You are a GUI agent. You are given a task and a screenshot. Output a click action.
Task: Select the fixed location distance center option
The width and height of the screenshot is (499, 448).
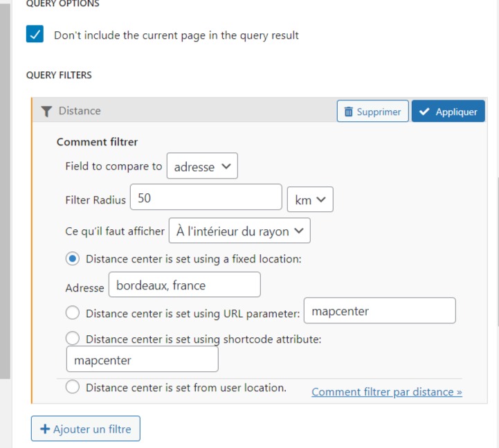(73, 259)
